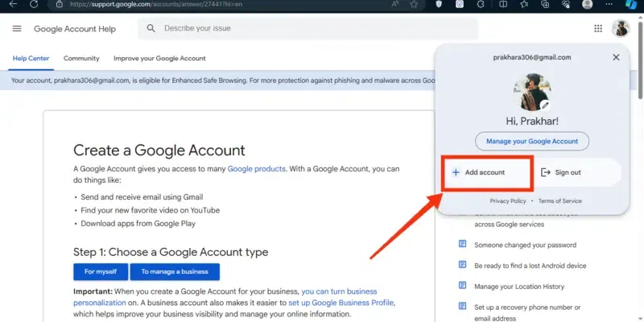Click the Create a Google Account heading

click(x=159, y=151)
